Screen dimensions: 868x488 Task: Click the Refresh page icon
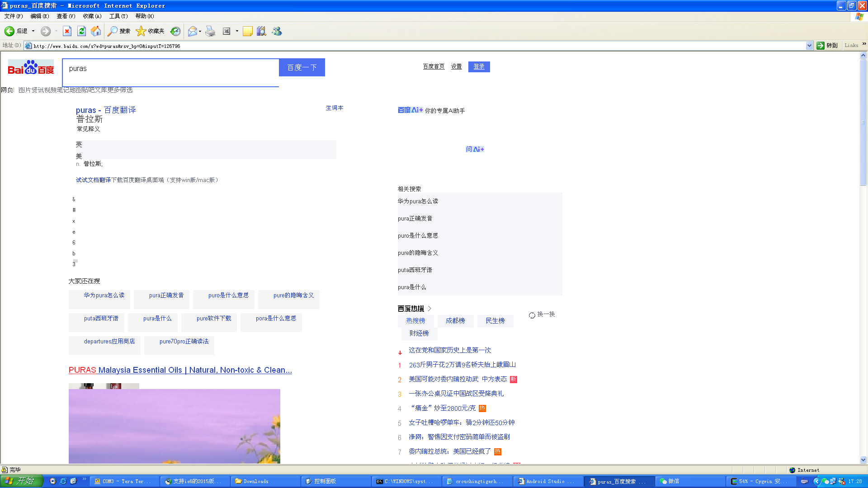(x=81, y=31)
